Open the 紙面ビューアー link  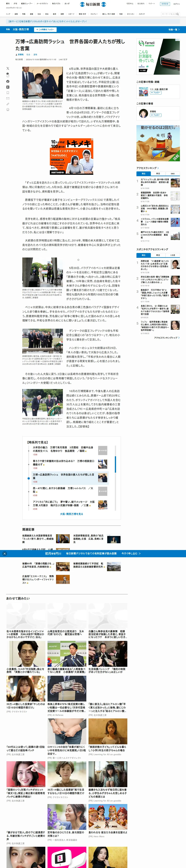point(27,4)
